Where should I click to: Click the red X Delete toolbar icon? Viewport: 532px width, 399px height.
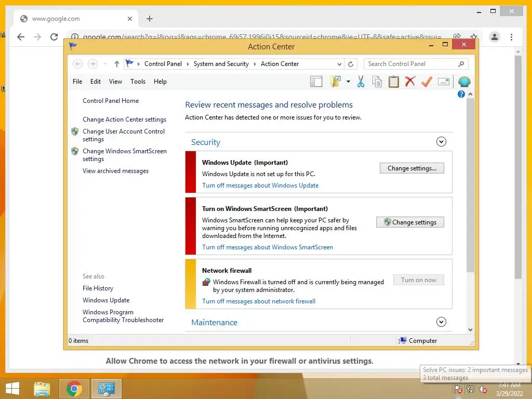tap(410, 82)
